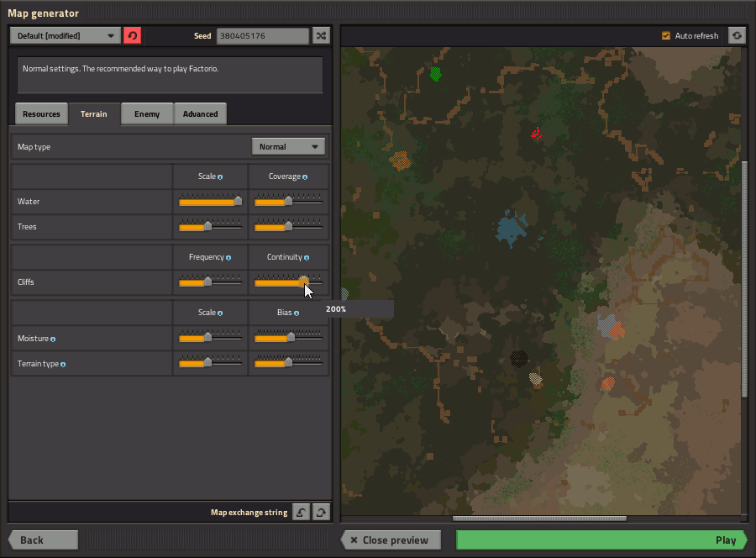Click the Back button
Image resolution: width=756 pixels, height=558 pixels.
click(x=43, y=540)
